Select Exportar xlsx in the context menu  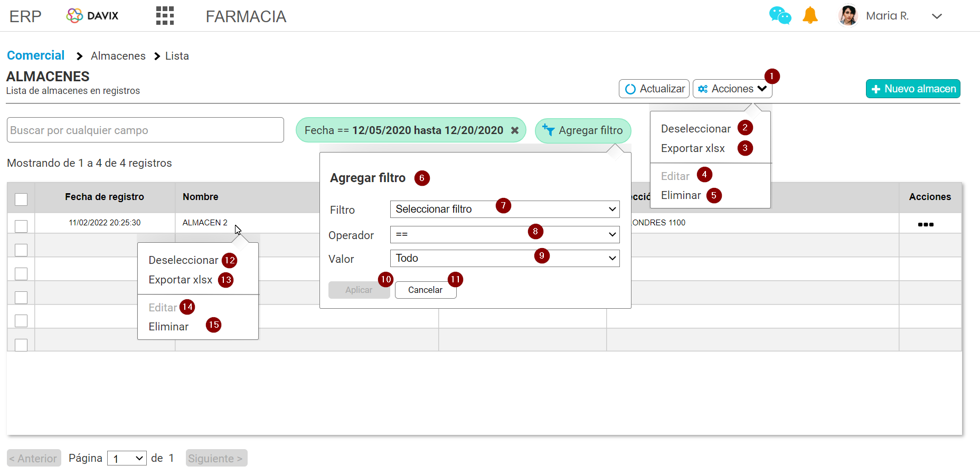(180, 280)
